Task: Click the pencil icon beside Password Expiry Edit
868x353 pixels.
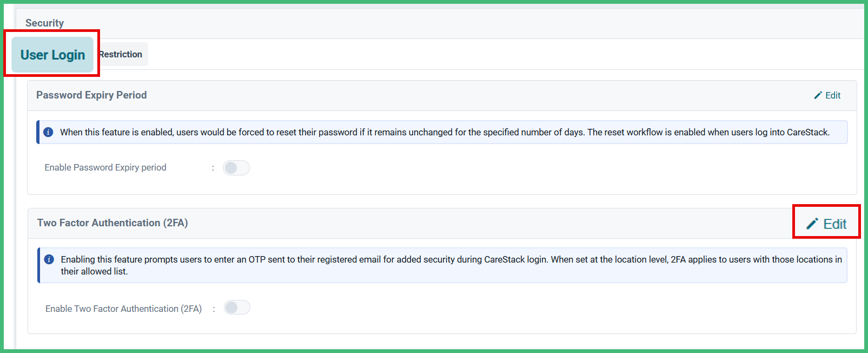Action: pyautogui.click(x=817, y=95)
